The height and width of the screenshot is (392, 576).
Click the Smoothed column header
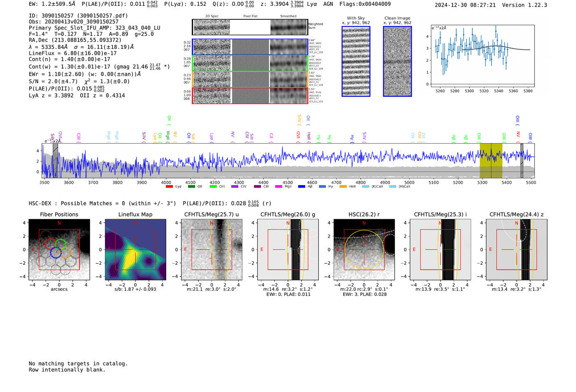coord(288,16)
